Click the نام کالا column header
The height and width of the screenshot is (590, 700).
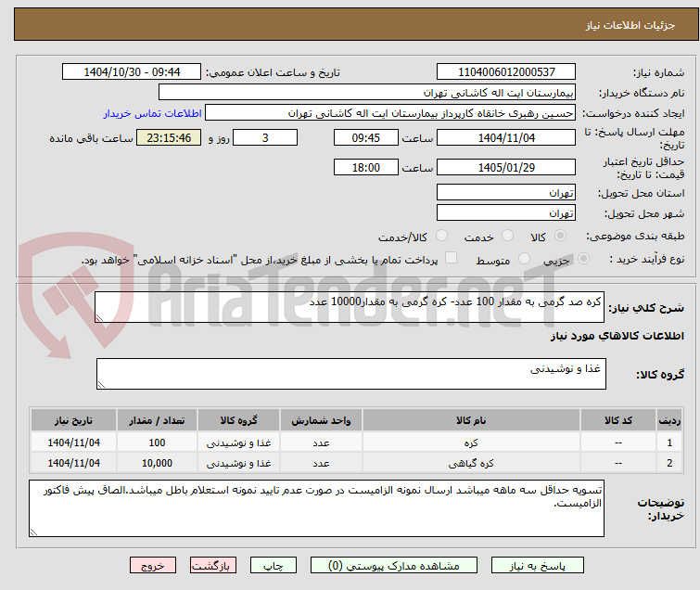pos(471,420)
